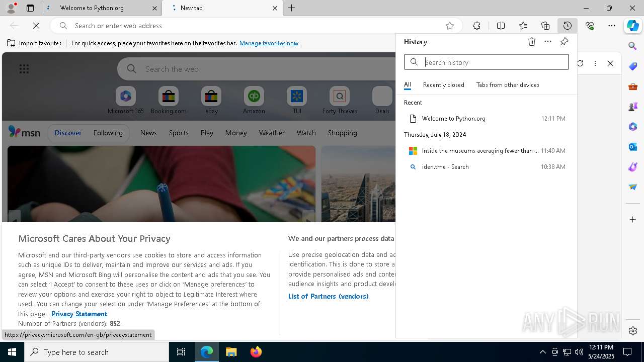Close the New tab tab

[x=275, y=8]
